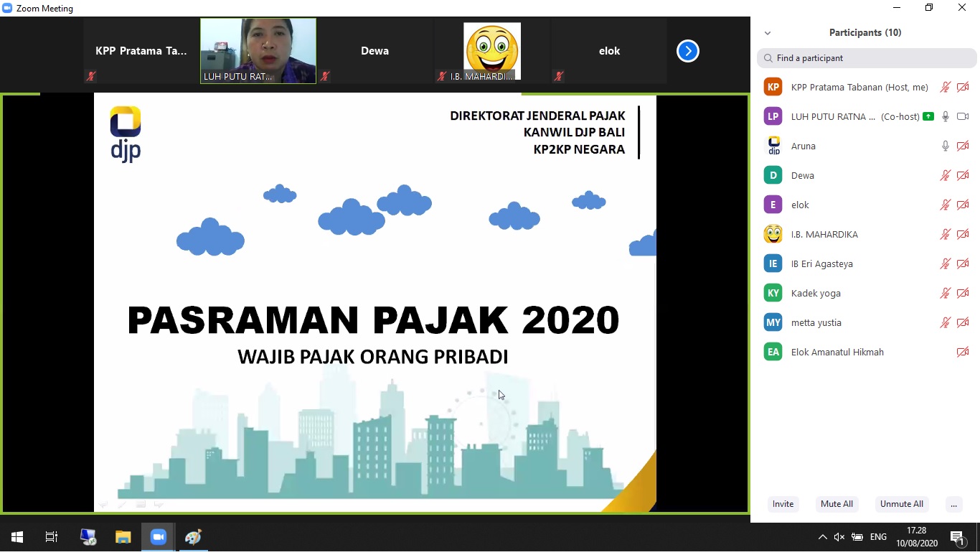Show hidden system tray icons
The height and width of the screenshot is (560, 980).
point(822,537)
